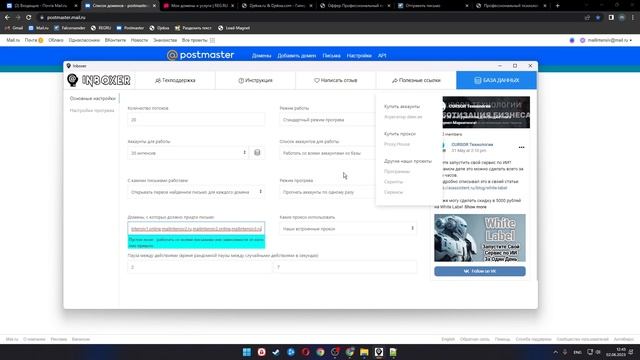Click Купить аккаунты in the links menu
Screen dimensions: 640x360
tap(402, 107)
